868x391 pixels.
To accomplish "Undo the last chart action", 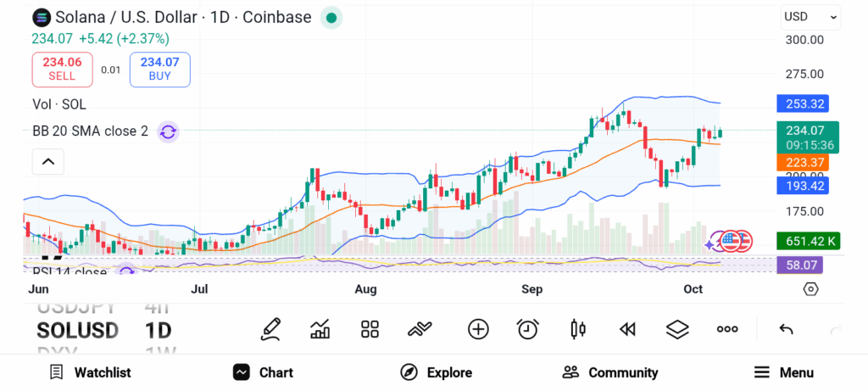I will click(786, 329).
